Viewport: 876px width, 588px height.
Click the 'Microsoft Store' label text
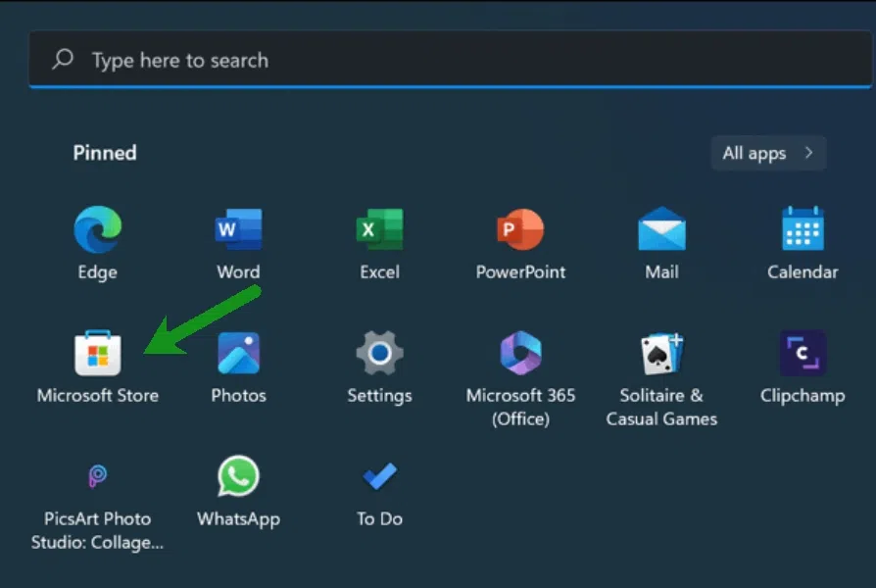(x=98, y=396)
